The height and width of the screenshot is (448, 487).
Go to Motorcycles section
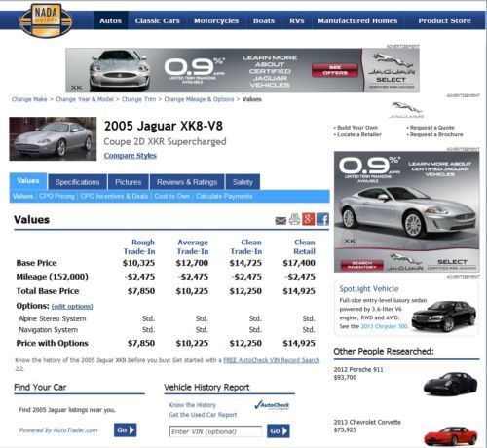[x=216, y=20]
